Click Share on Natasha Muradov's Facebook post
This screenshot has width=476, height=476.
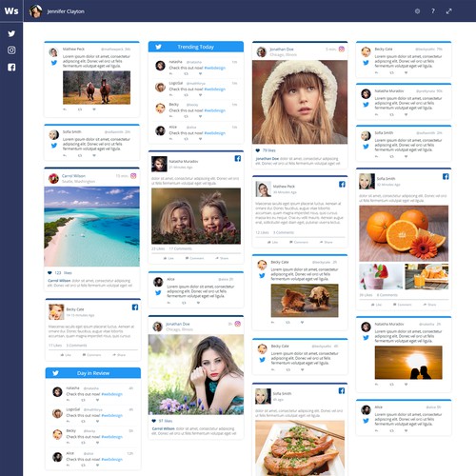(222, 258)
